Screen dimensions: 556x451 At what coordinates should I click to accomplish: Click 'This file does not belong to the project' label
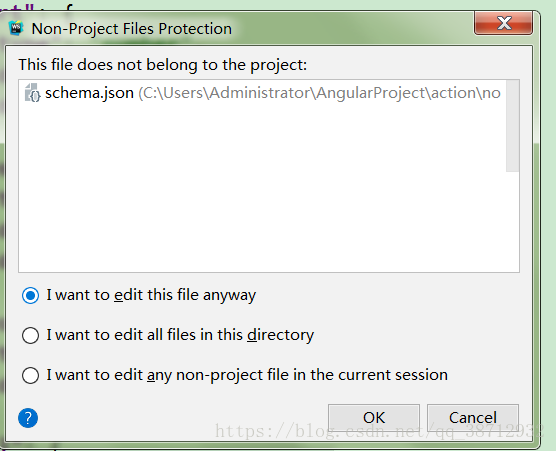pos(163,65)
